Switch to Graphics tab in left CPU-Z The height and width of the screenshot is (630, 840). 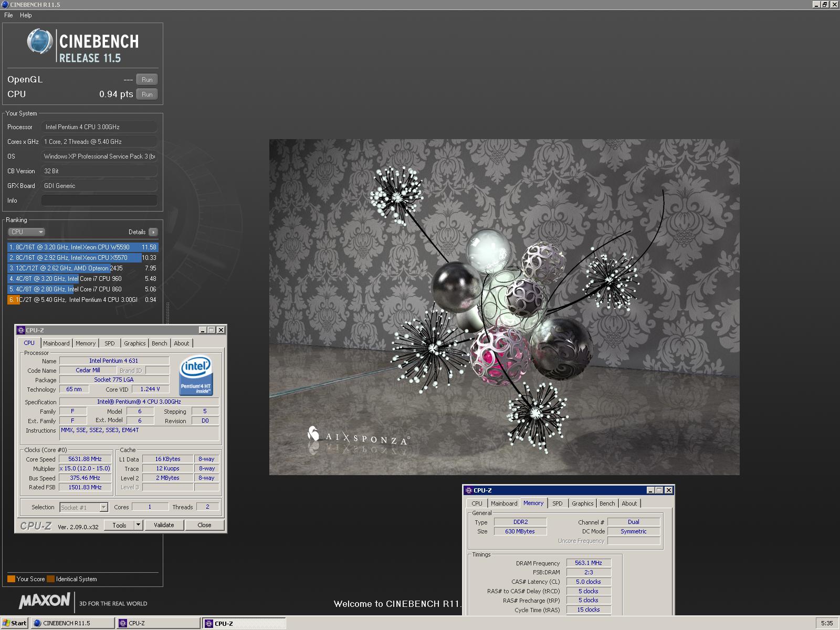pyautogui.click(x=135, y=343)
